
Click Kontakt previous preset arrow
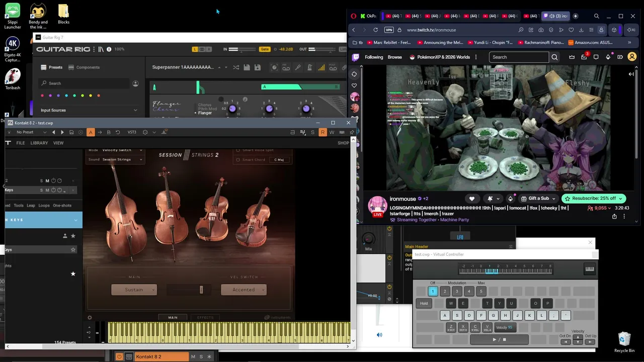[x=54, y=132]
